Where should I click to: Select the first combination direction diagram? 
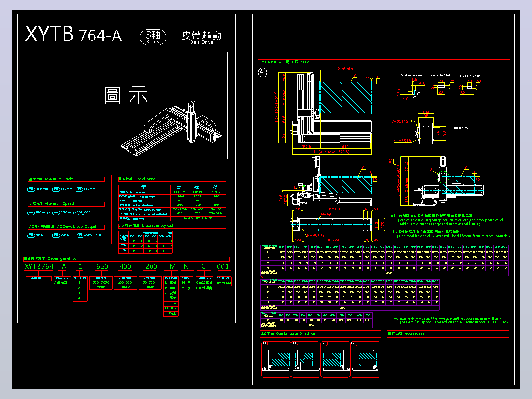276,359
